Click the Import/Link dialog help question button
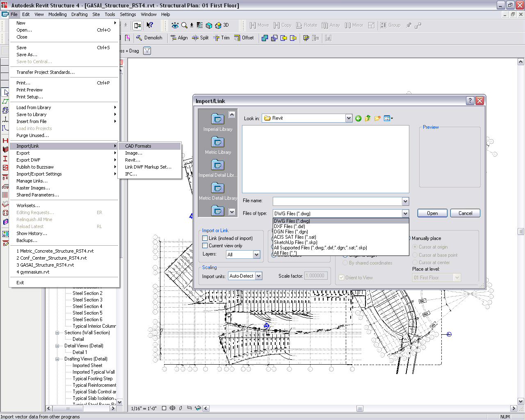This screenshot has width=525, height=420. [x=470, y=100]
